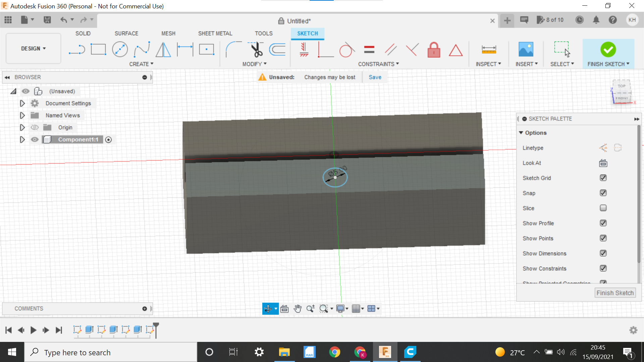This screenshot has height=362, width=644.
Task: Uncheck the Sketch Grid checkbox
Action: coord(603,178)
